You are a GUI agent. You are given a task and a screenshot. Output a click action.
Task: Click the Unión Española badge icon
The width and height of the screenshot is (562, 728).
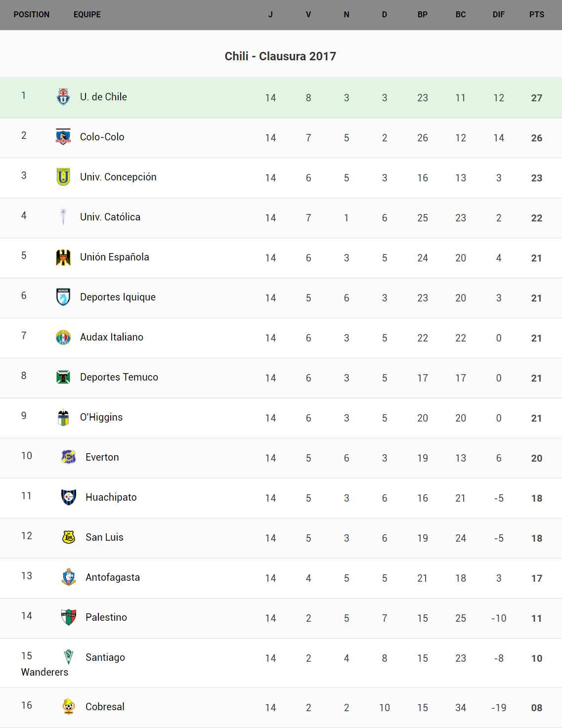coord(63,257)
